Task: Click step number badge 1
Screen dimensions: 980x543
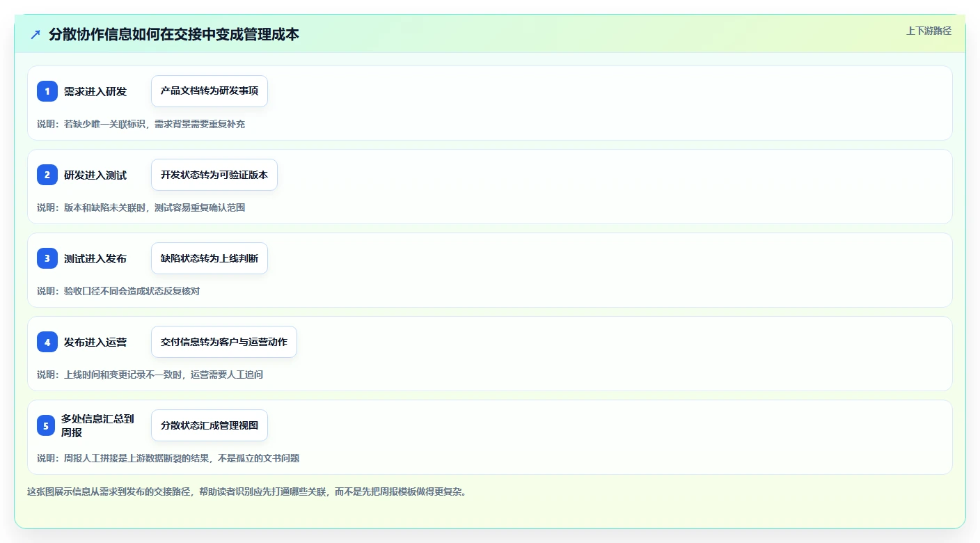Action: 47,91
